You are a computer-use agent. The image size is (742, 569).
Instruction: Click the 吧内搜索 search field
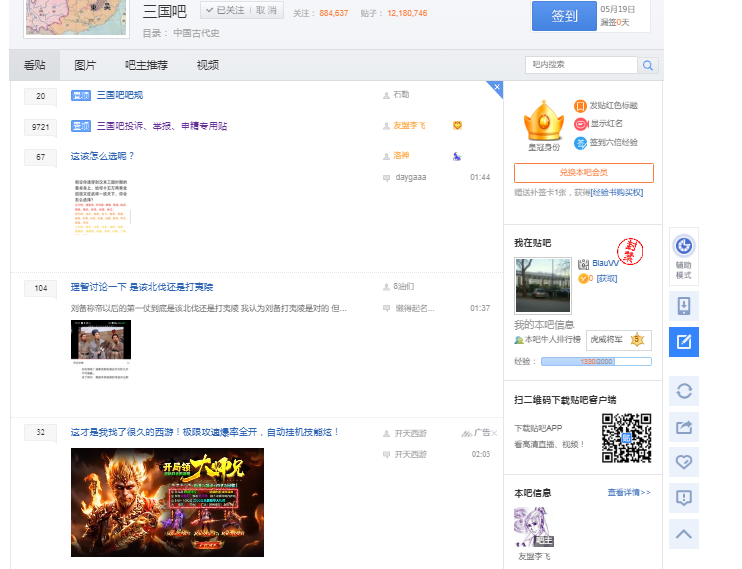click(580, 65)
